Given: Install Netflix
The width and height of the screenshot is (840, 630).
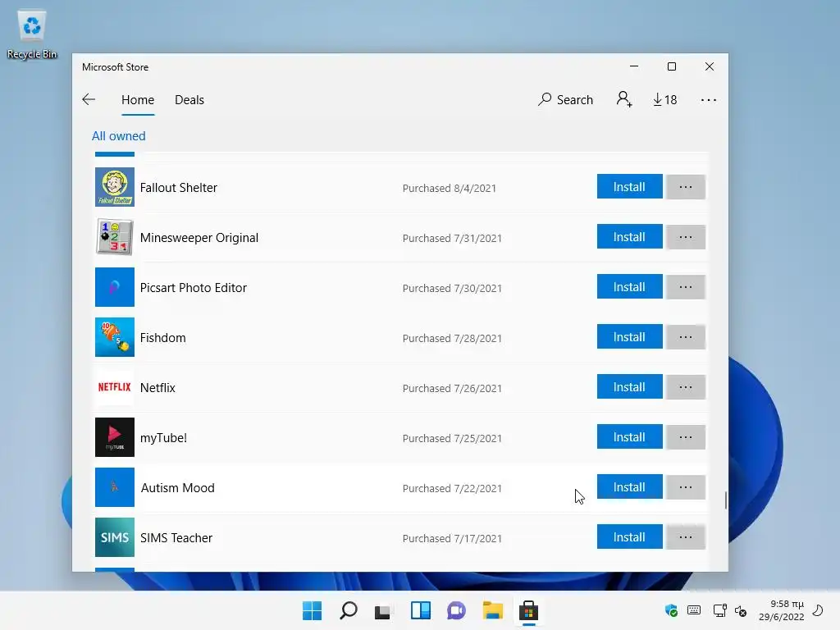Looking at the screenshot, I should [629, 387].
